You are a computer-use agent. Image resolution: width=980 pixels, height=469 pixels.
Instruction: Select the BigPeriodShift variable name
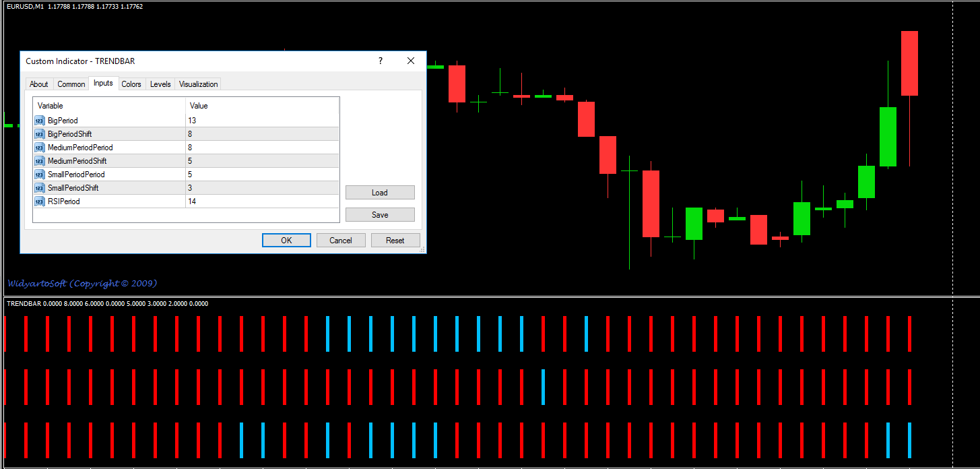(x=70, y=134)
